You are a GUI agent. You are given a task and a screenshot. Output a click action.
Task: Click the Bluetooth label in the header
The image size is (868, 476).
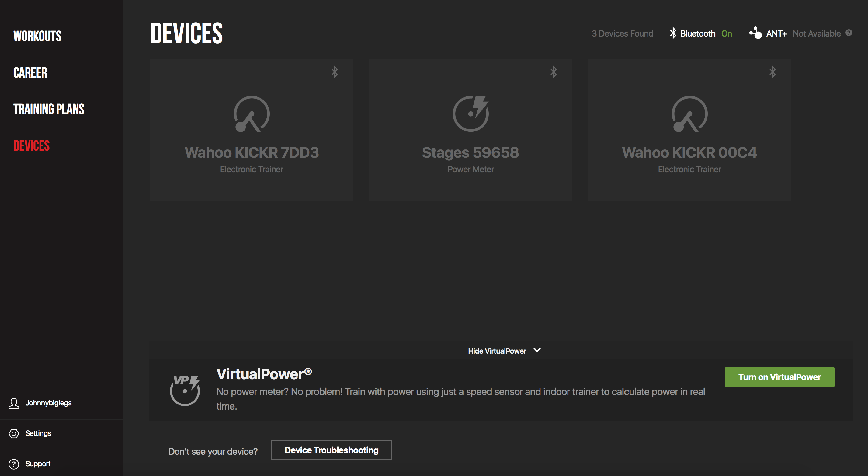[698, 33]
